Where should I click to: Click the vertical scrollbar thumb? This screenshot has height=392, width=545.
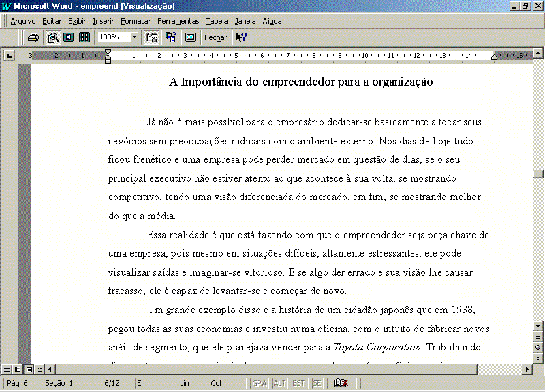pos(538,174)
